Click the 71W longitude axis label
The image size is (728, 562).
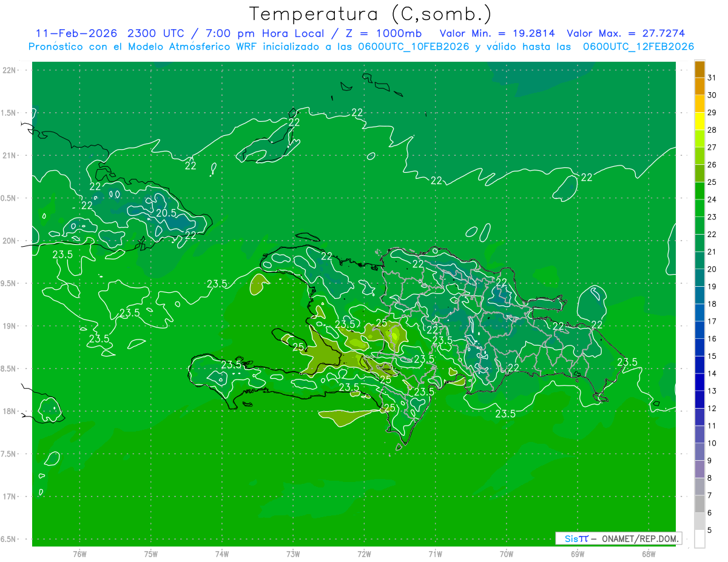point(435,554)
